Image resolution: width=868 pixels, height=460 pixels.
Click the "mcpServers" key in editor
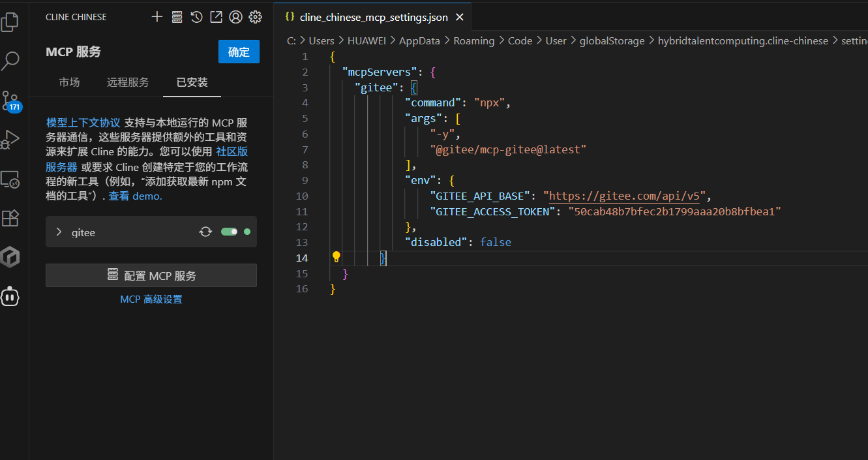[x=380, y=72]
